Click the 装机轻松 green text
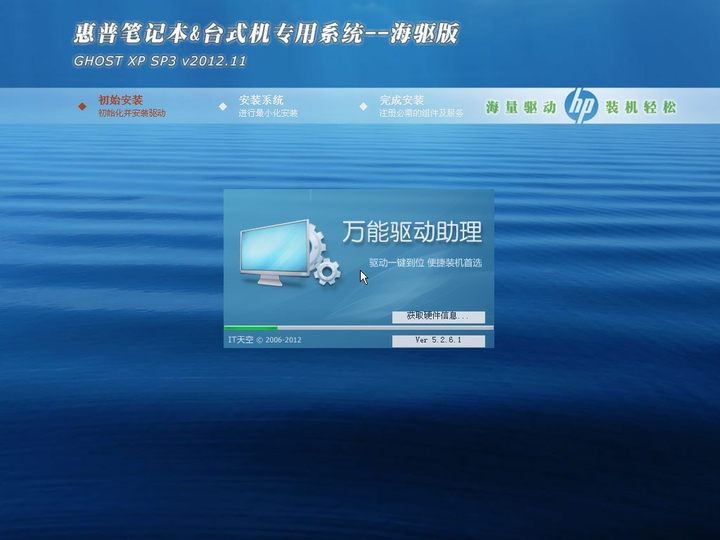This screenshot has width=720, height=540. click(x=641, y=107)
